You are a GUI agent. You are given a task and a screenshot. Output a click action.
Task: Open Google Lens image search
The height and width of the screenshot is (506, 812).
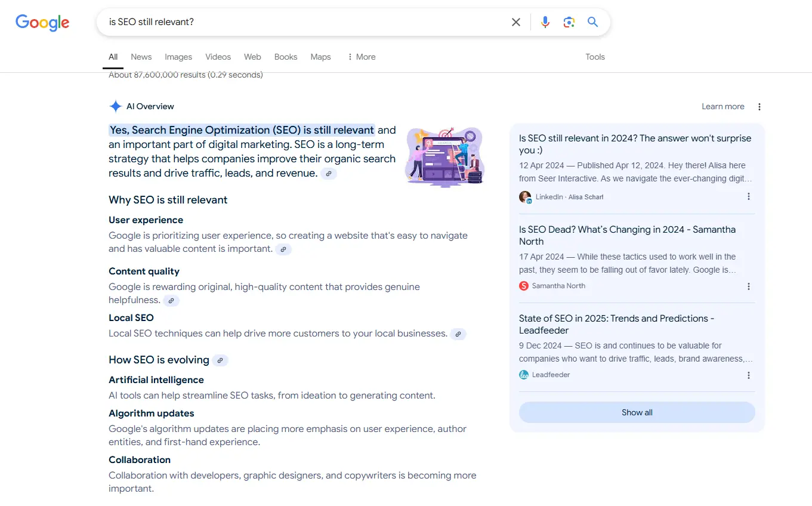click(569, 22)
